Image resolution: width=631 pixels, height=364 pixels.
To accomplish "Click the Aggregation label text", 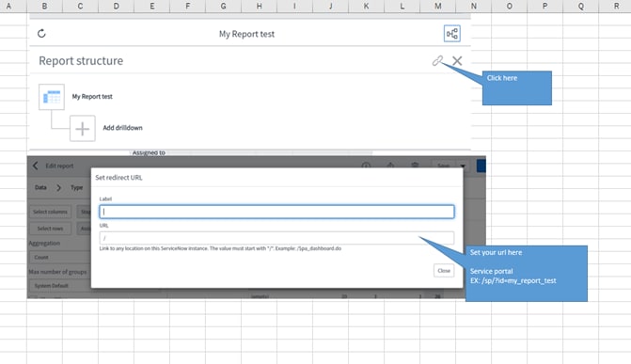I will point(44,244).
